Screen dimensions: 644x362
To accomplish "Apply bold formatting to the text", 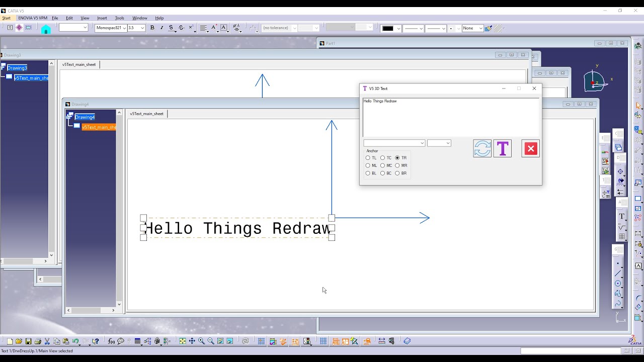I will 152,28.
